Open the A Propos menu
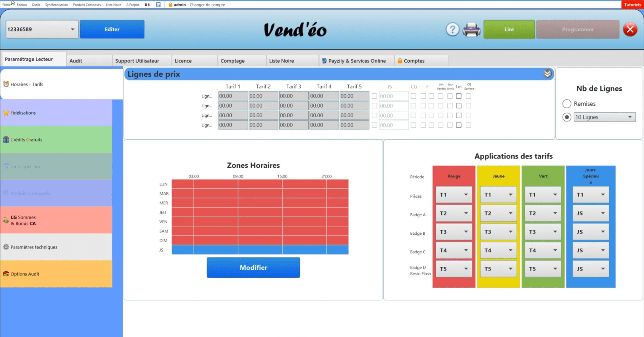The height and width of the screenshot is (337, 644). click(x=133, y=5)
